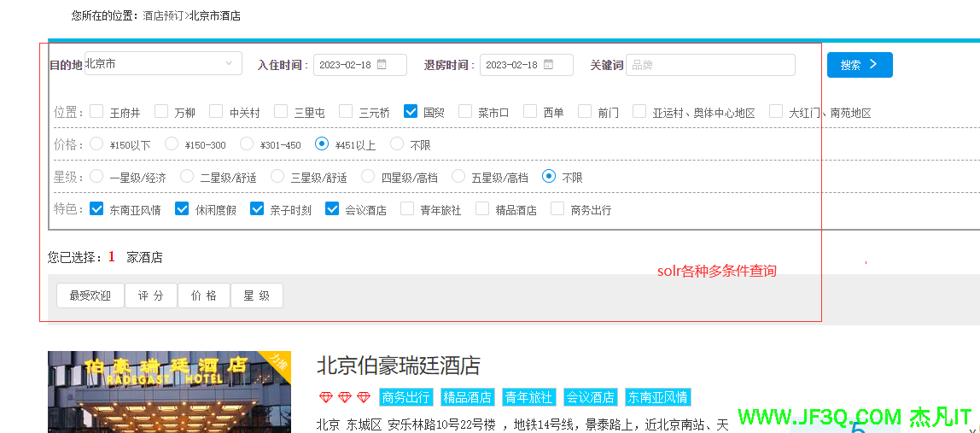Focus the 关键词 brand keyword input
The image size is (980, 433).
(x=710, y=65)
